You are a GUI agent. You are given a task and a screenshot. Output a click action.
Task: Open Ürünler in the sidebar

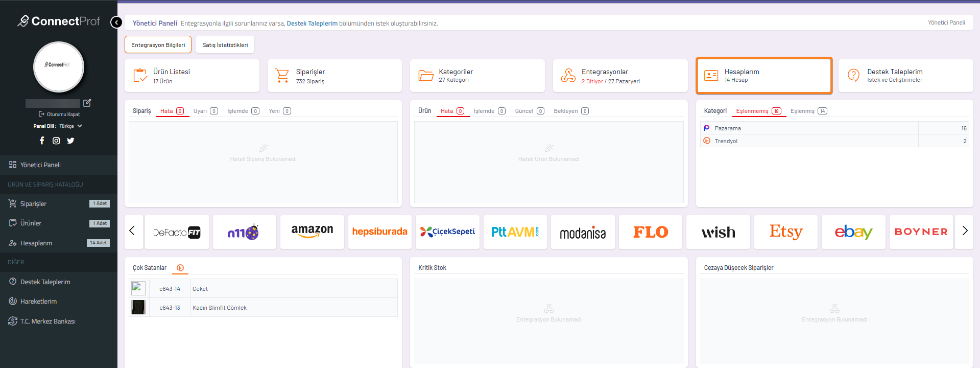click(59, 223)
